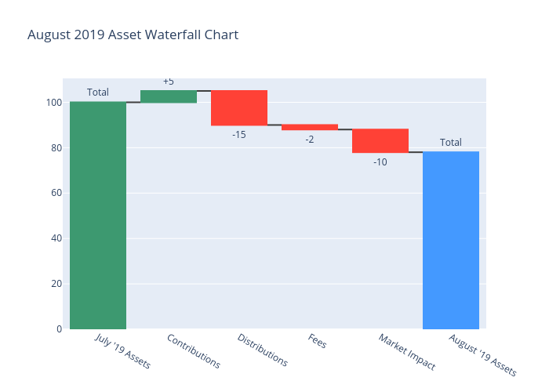Click the blue August '19 Assets bar
549x392 pixels.
point(451,240)
